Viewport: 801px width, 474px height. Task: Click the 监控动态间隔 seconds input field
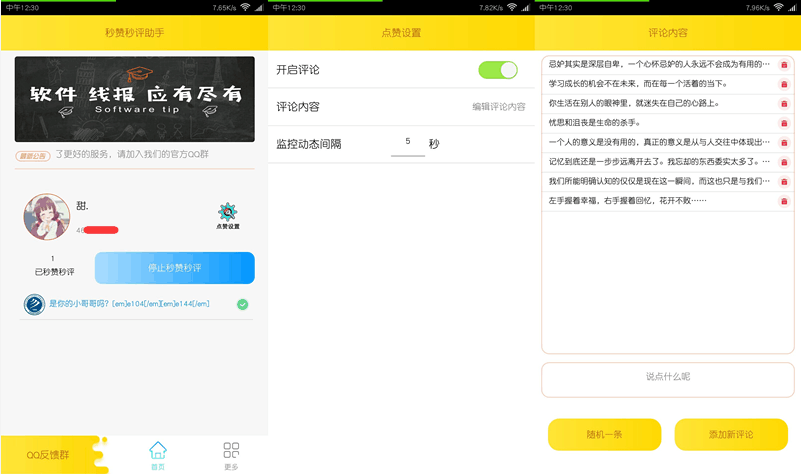[x=407, y=144]
